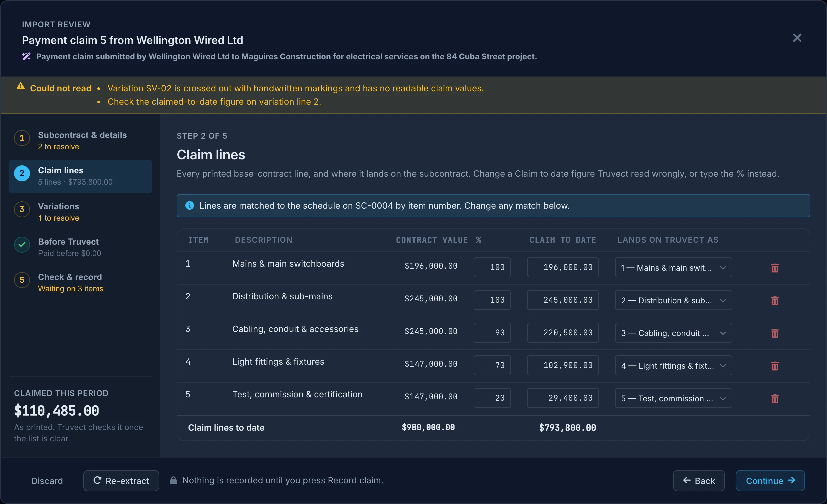Click the Re-extract button

(121, 481)
